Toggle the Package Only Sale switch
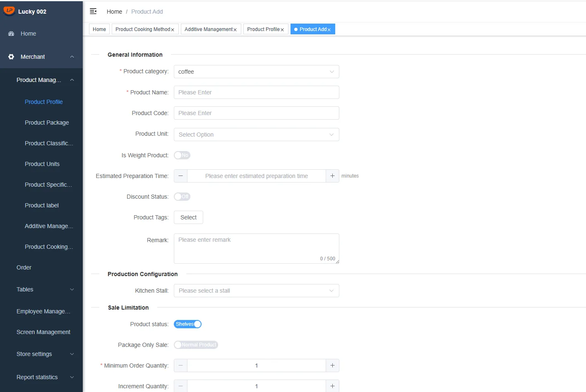This screenshot has height=392, width=586. tap(196, 345)
